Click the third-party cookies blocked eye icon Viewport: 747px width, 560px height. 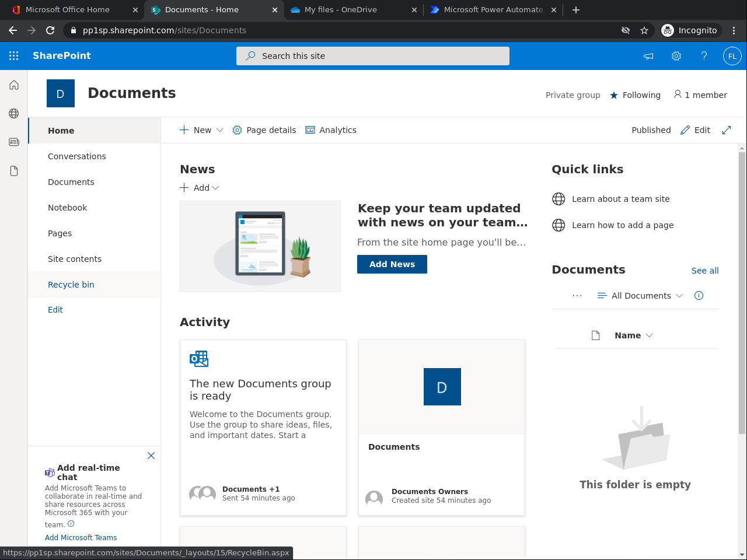click(626, 30)
